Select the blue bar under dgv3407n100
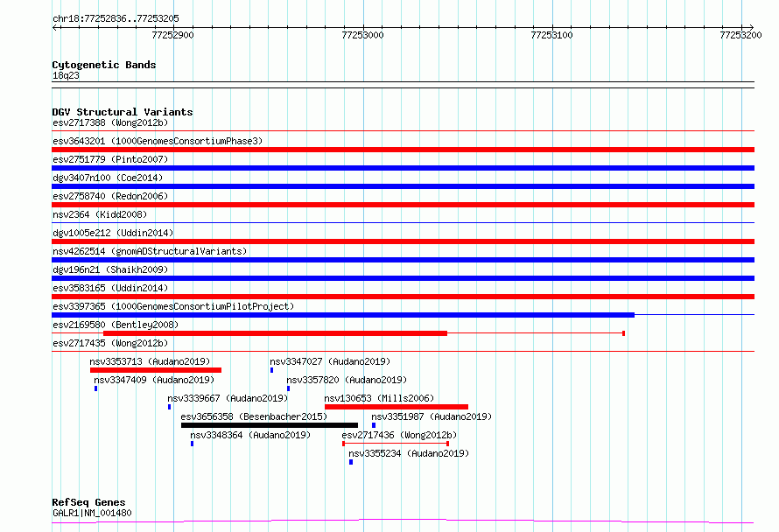This screenshot has width=779, height=532. pyautogui.click(x=403, y=186)
